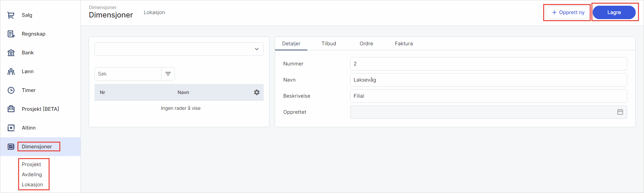644x193 pixels.
Task: Click the Timer clock icon
Action: tap(11, 90)
